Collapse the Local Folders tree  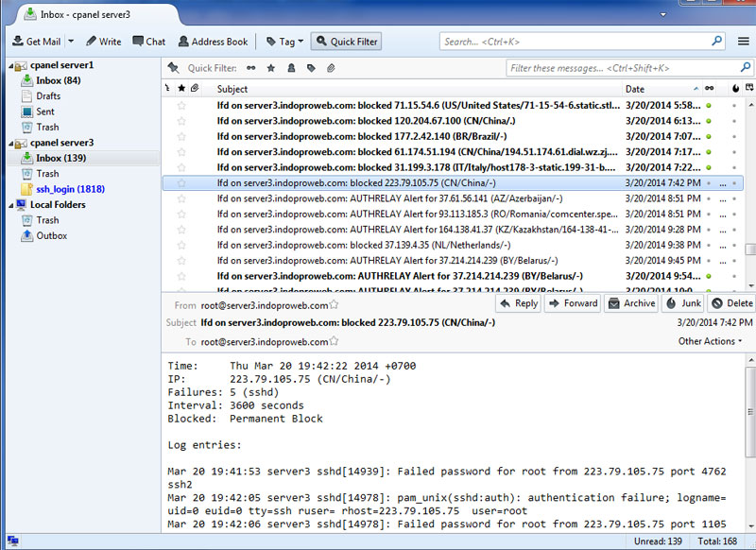(x=10, y=205)
